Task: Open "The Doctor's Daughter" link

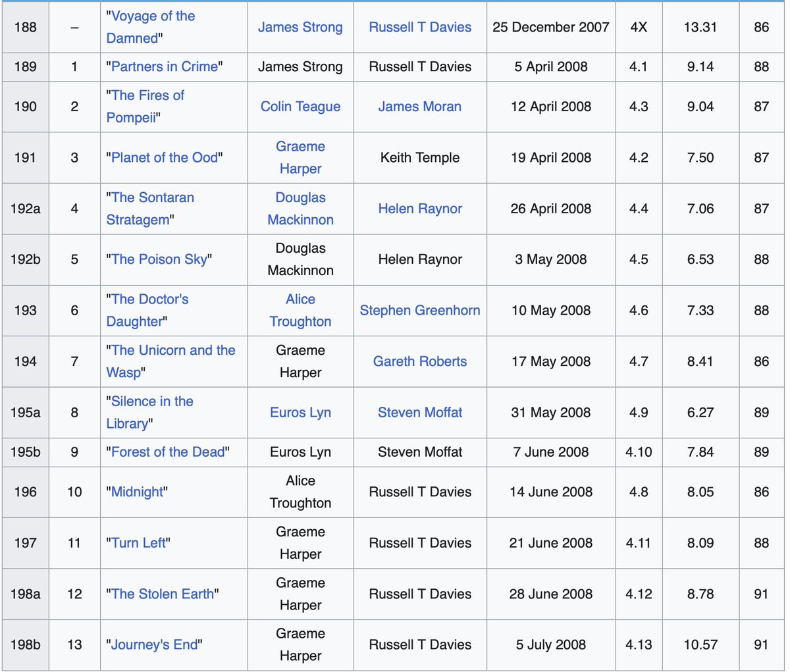Action: 147,311
